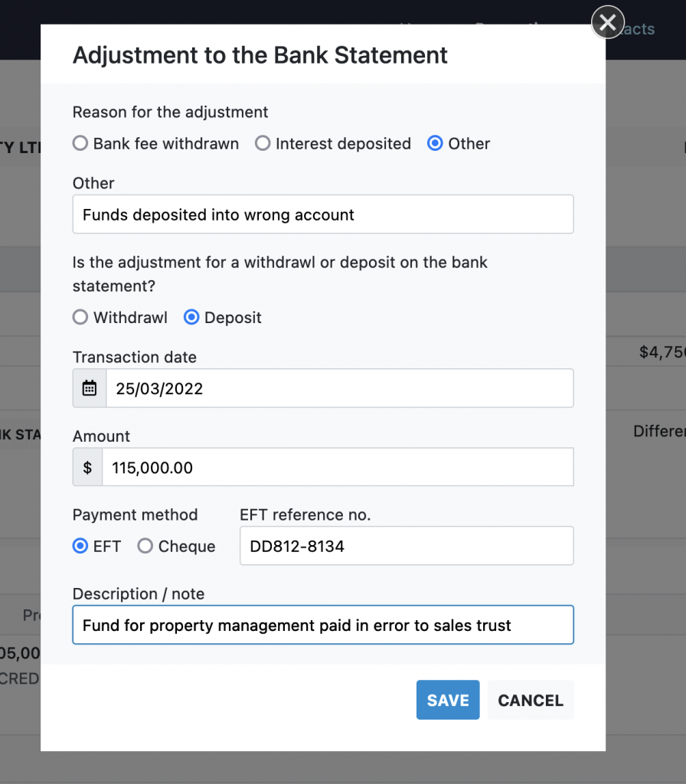Pick the Deposit radio option
The height and width of the screenshot is (784, 686).
pos(191,317)
